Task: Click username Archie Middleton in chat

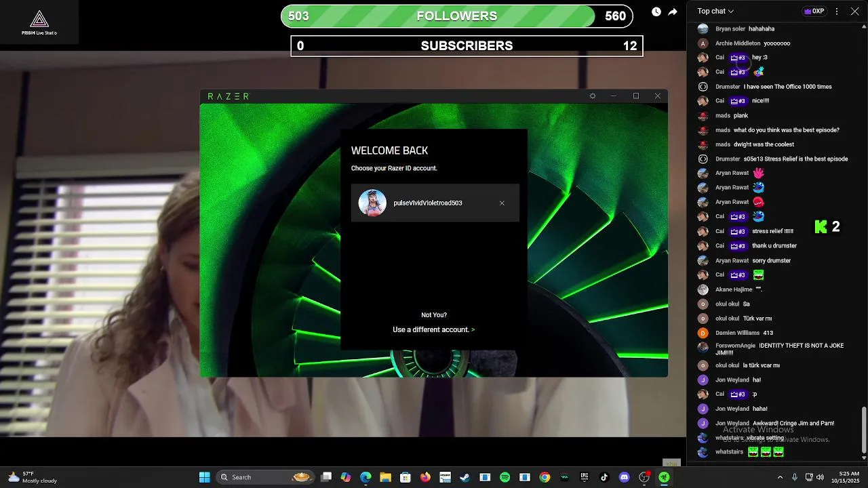Action: coord(738,43)
